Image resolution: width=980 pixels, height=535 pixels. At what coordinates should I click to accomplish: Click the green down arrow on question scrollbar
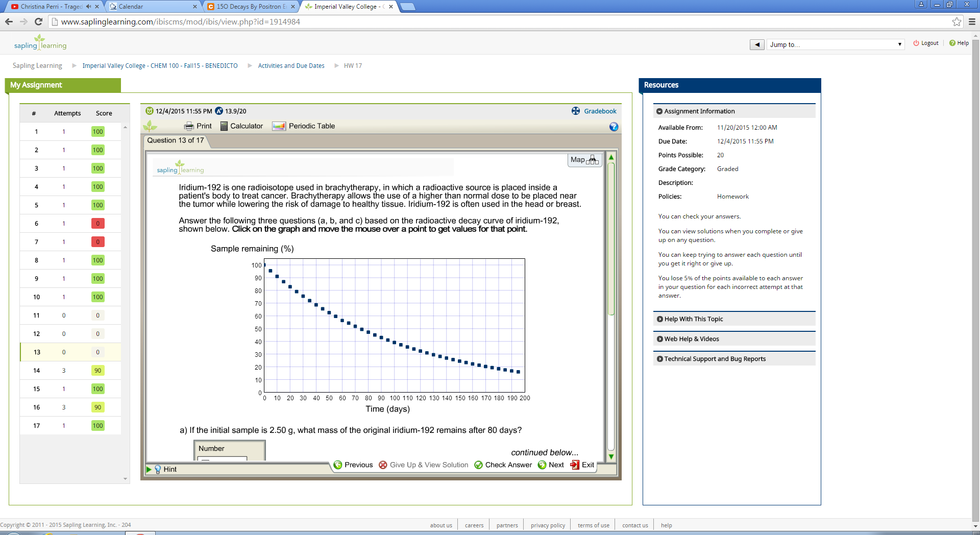pos(611,457)
